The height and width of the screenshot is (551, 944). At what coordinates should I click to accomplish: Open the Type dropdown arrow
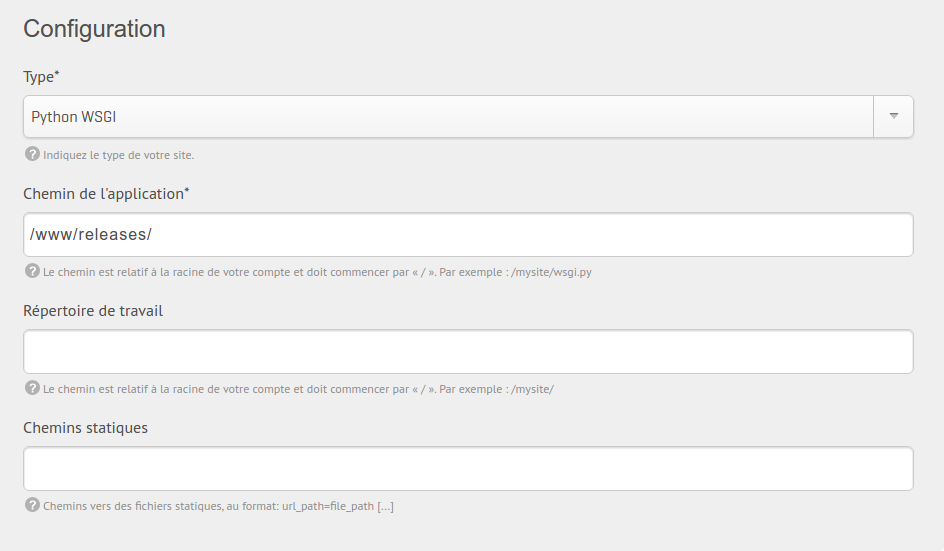pos(893,116)
